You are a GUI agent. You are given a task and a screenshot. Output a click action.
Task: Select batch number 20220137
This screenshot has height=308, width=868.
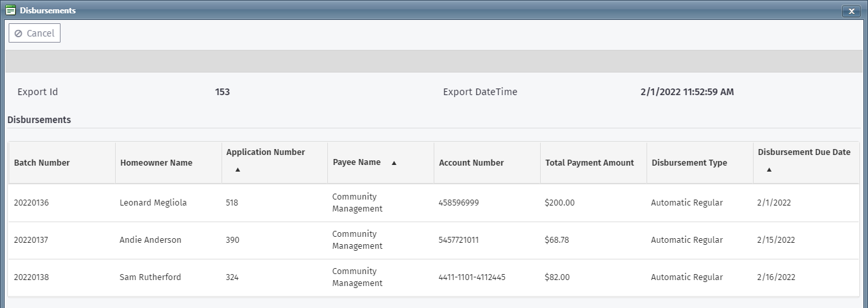pyautogui.click(x=31, y=240)
